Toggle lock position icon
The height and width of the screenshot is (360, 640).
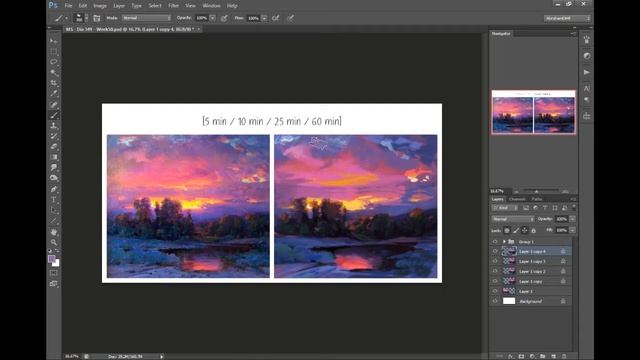(524, 231)
